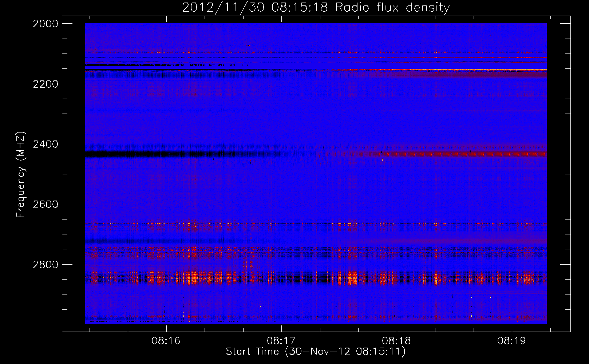Click the 08:19 time tick label
Viewport: 589px width, 364px height.
pyautogui.click(x=512, y=341)
